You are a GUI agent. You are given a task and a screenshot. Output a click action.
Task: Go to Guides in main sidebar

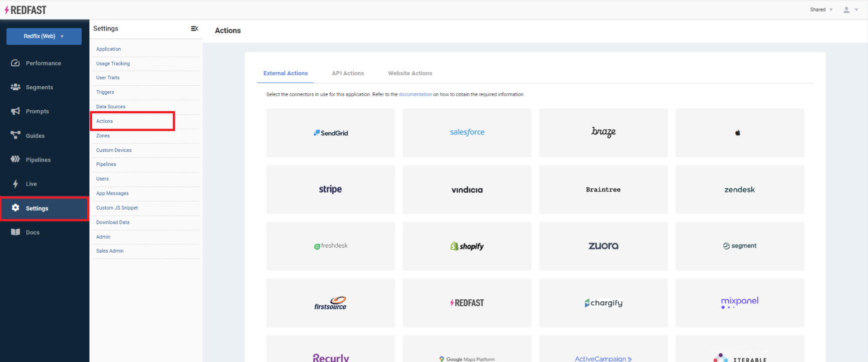35,136
